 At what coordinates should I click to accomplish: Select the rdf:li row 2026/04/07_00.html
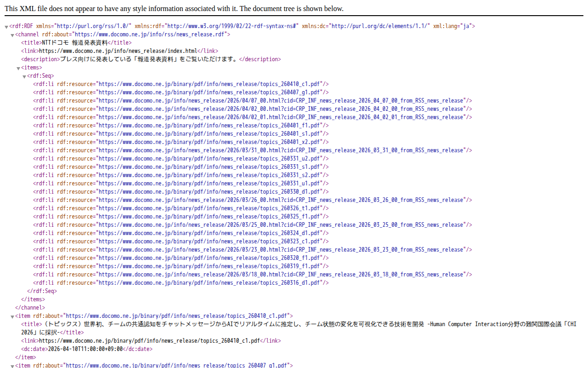253,101
